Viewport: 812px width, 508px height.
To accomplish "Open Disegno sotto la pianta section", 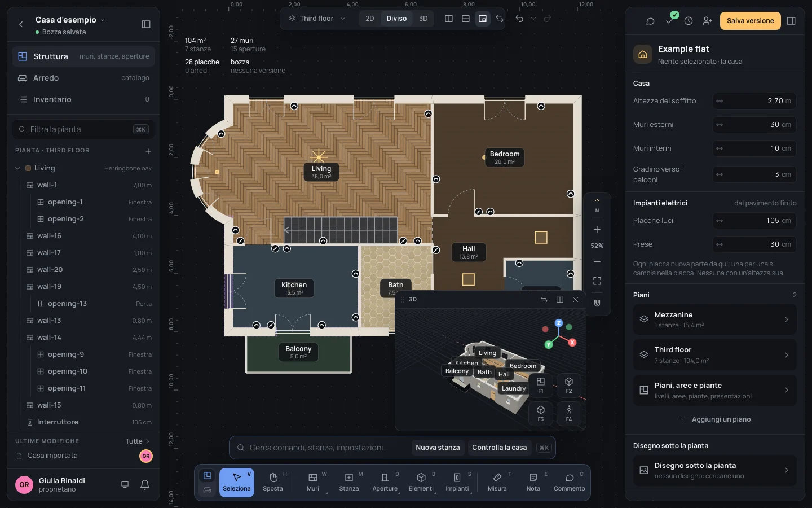I will point(715,470).
